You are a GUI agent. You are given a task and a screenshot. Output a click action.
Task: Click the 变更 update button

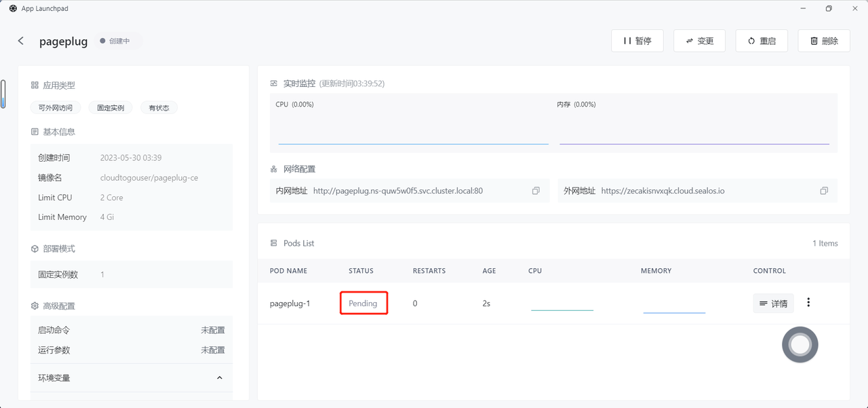click(x=699, y=41)
